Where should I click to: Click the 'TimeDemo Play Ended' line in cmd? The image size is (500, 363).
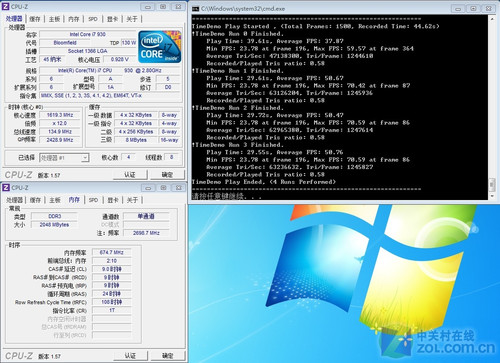point(264,182)
